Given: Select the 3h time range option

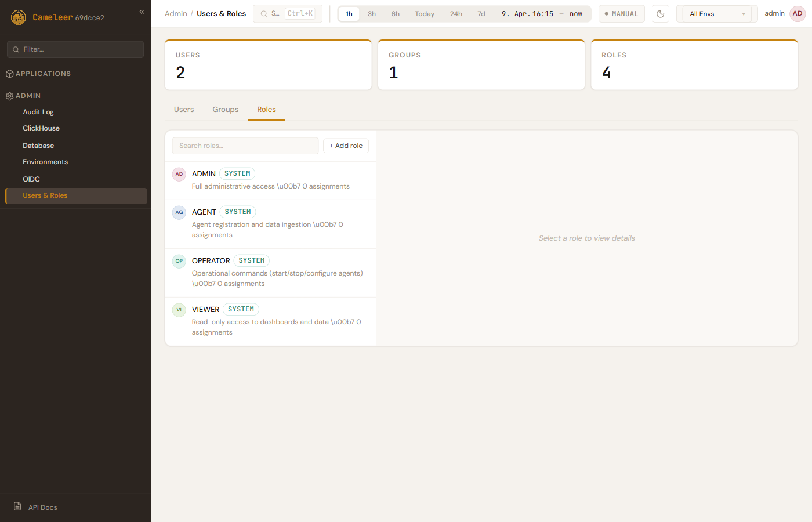Looking at the screenshot, I should click(x=372, y=14).
